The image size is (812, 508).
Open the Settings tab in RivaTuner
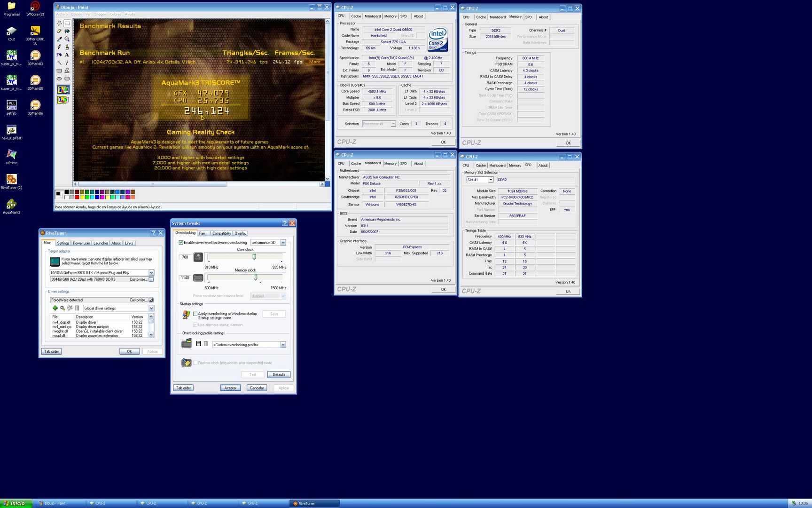click(63, 243)
